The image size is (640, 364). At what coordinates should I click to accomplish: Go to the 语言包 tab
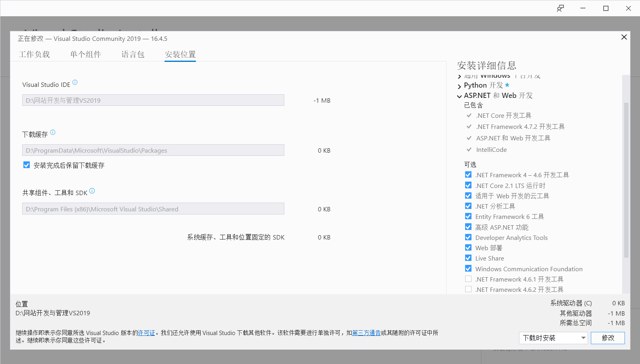pyautogui.click(x=133, y=54)
